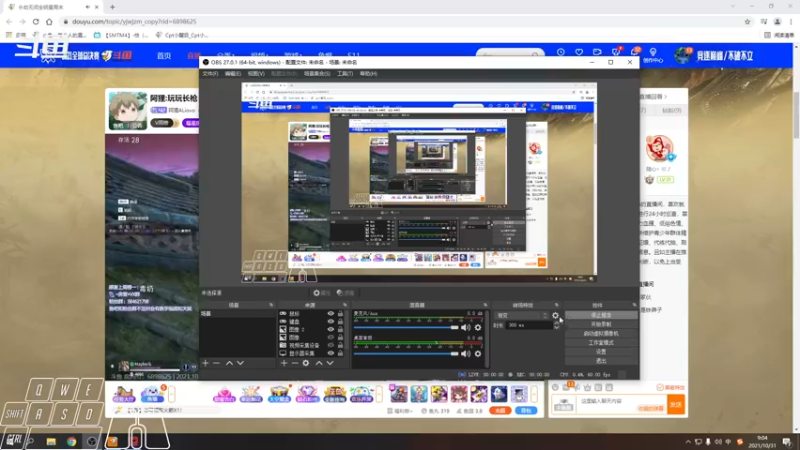Open source properties gear in Sources toolbar
800x450 pixels.
tap(306, 363)
